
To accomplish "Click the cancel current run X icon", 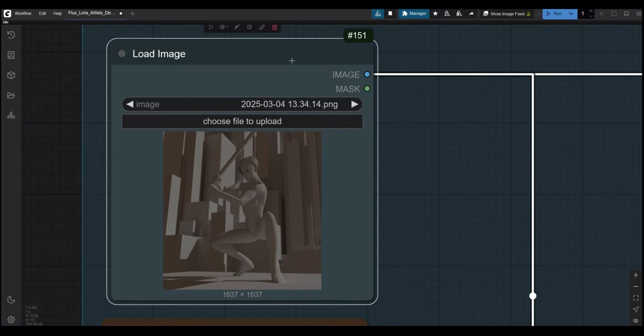I will (601, 14).
